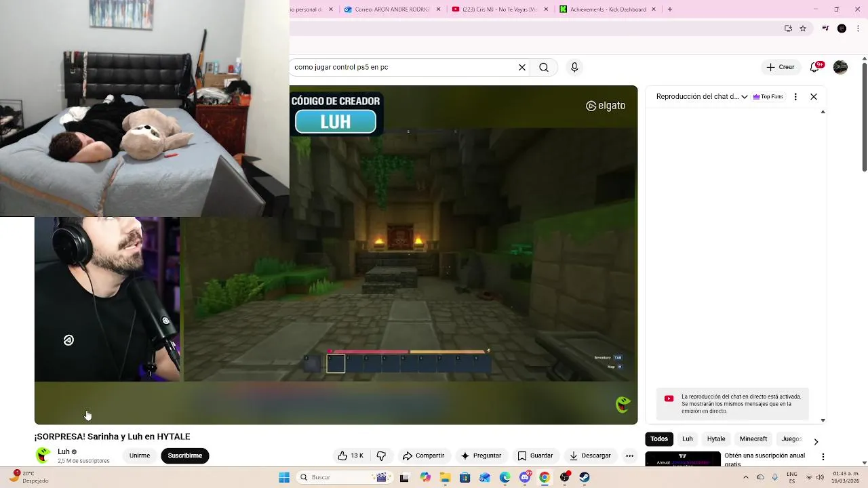Open File Explorer from the taskbar
This screenshot has width=868, height=488.
(x=445, y=477)
